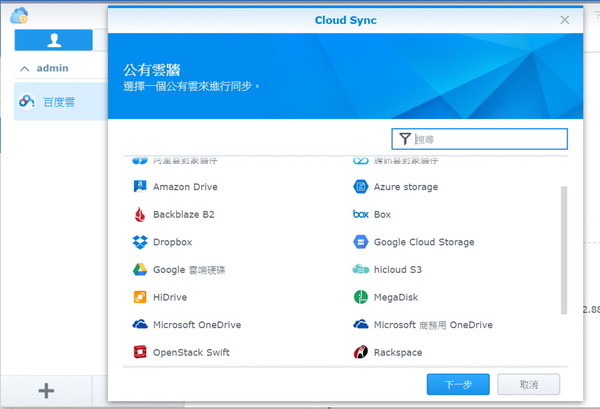Click the partly hidden Tencent Cloud icon
The image size is (600, 409).
point(360,161)
